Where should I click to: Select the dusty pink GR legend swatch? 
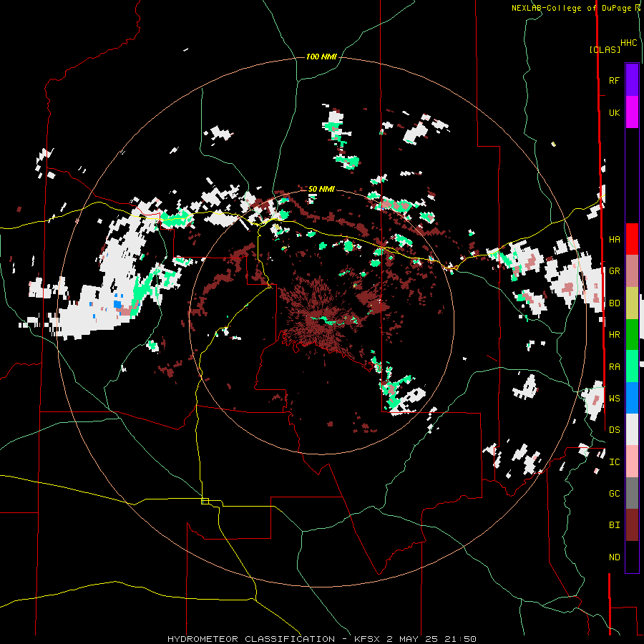(x=632, y=271)
